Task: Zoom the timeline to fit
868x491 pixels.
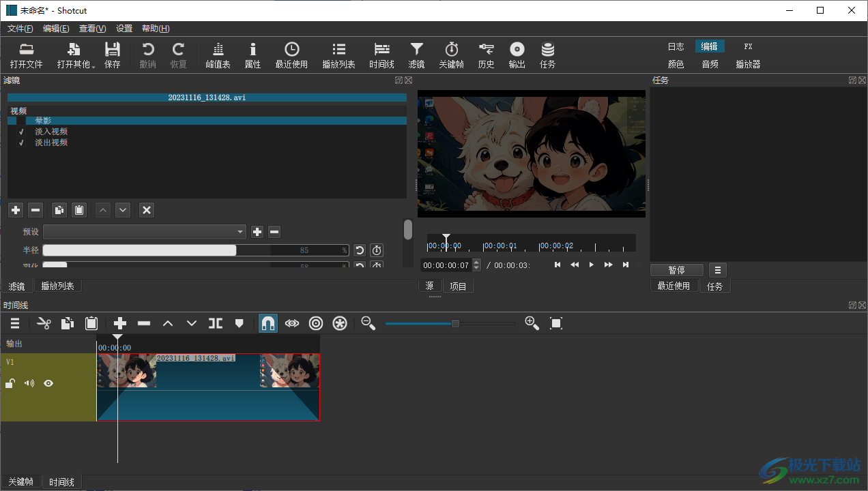Action: 556,323
